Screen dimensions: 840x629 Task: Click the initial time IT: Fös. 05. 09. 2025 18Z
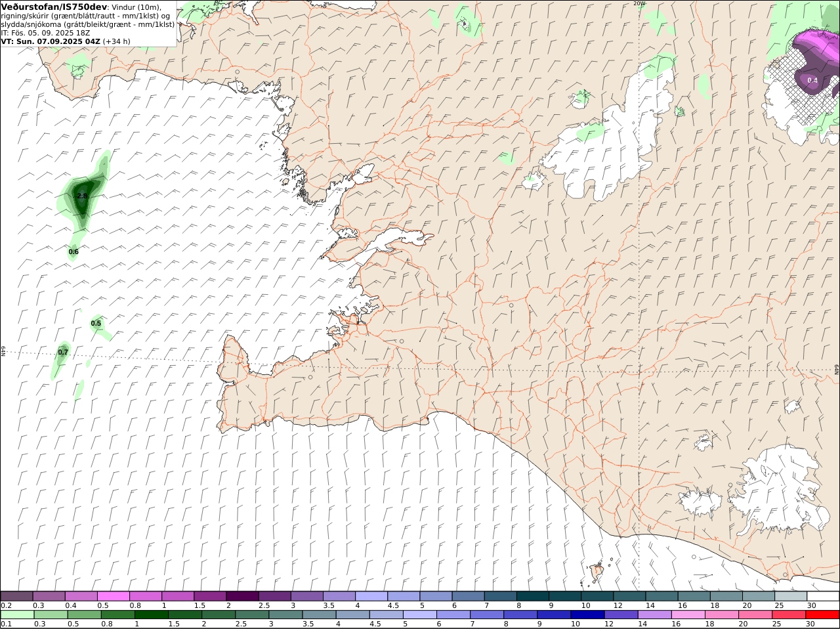tap(45, 33)
